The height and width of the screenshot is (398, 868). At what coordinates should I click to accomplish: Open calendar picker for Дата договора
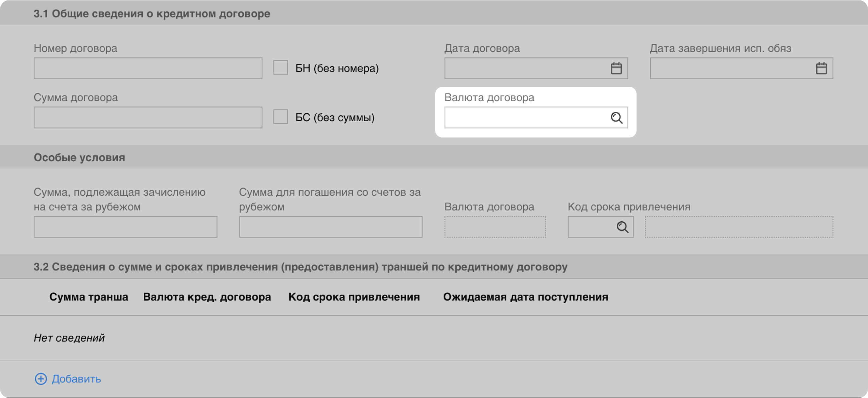click(616, 68)
